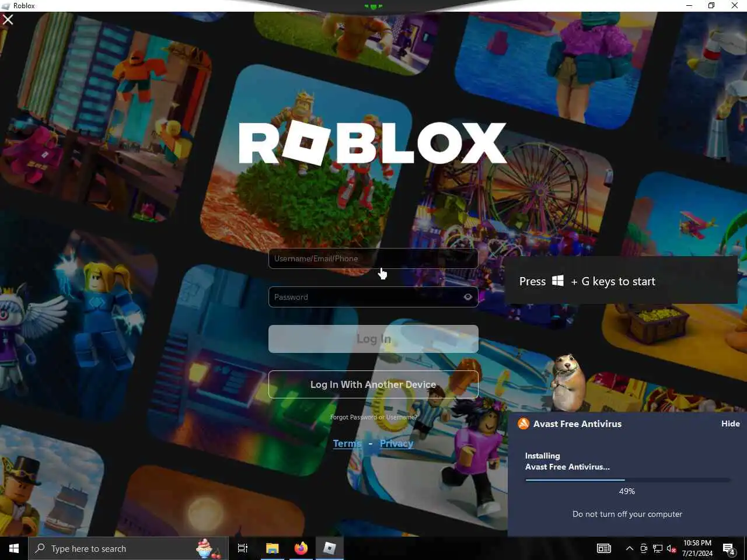Click the Do not turn off your computer text
The width and height of the screenshot is (747, 560).
click(x=627, y=514)
